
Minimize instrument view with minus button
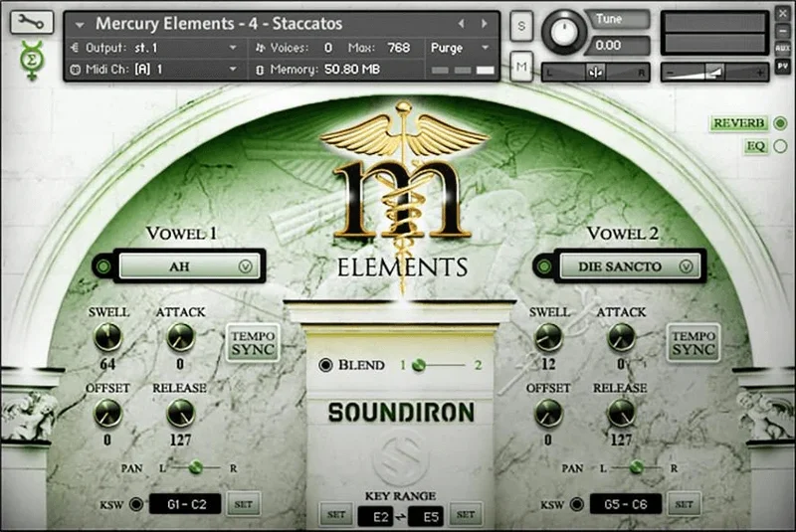pyautogui.click(x=783, y=31)
